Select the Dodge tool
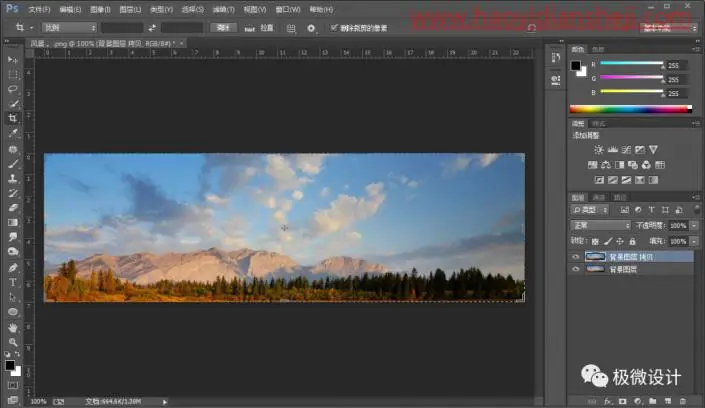This screenshot has height=408, width=705. (x=13, y=251)
